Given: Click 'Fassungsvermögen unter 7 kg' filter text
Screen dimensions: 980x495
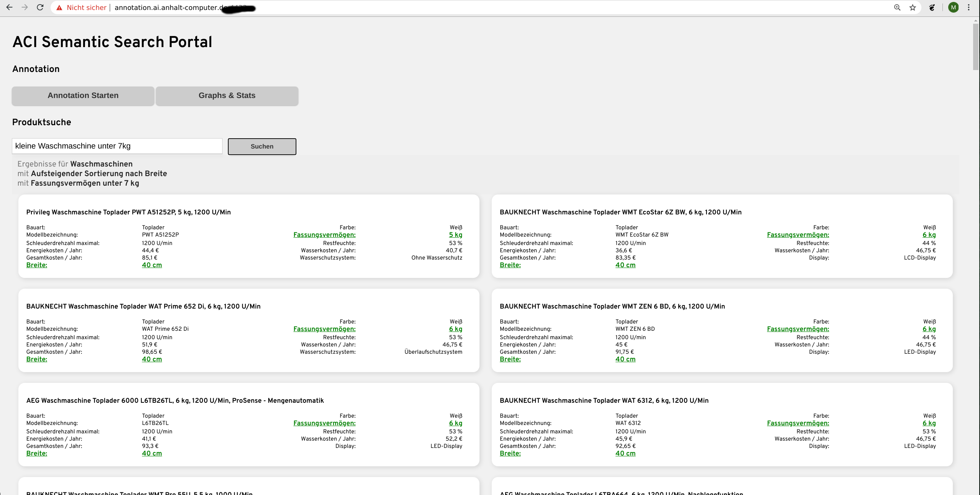Looking at the screenshot, I should point(85,183).
